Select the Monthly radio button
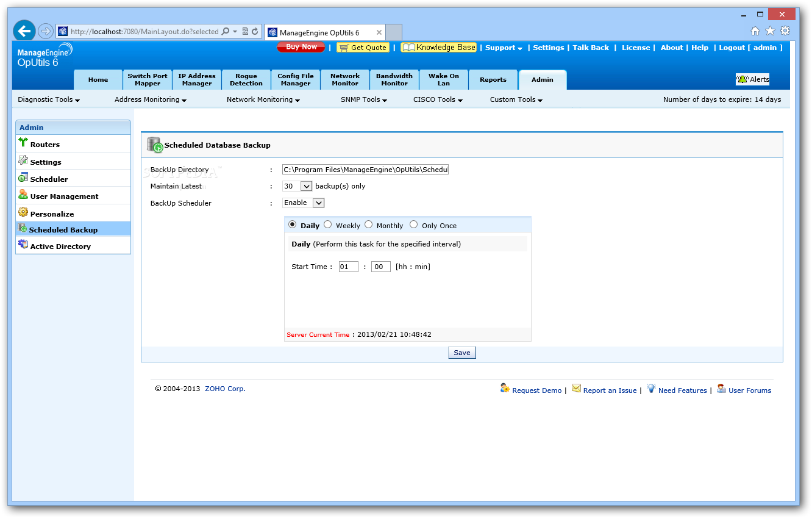Screen dimensions: 812x518 pyautogui.click(x=369, y=225)
